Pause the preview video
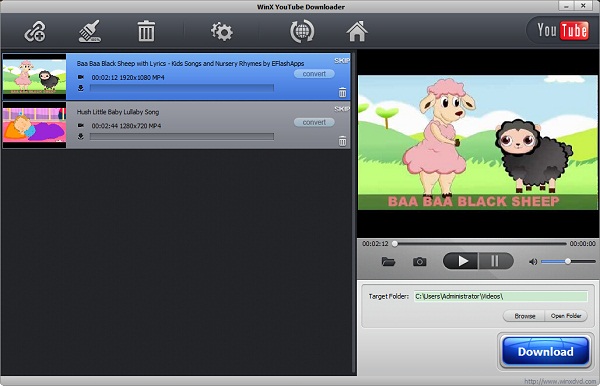 pyautogui.click(x=495, y=261)
